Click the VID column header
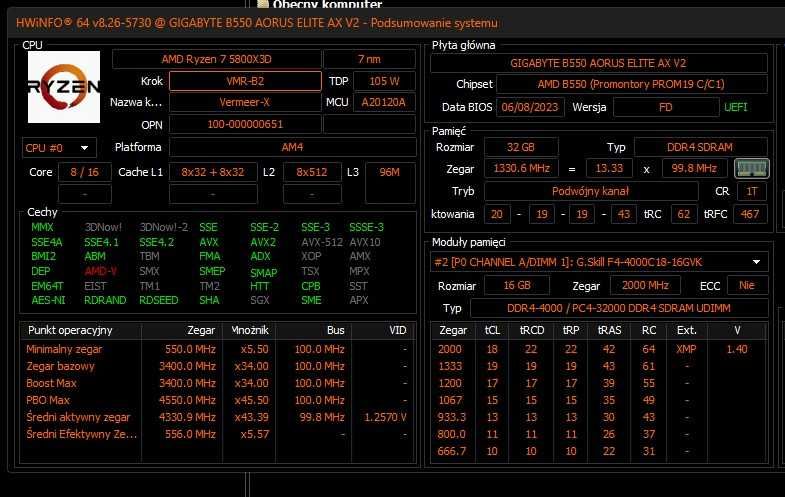 (x=383, y=330)
